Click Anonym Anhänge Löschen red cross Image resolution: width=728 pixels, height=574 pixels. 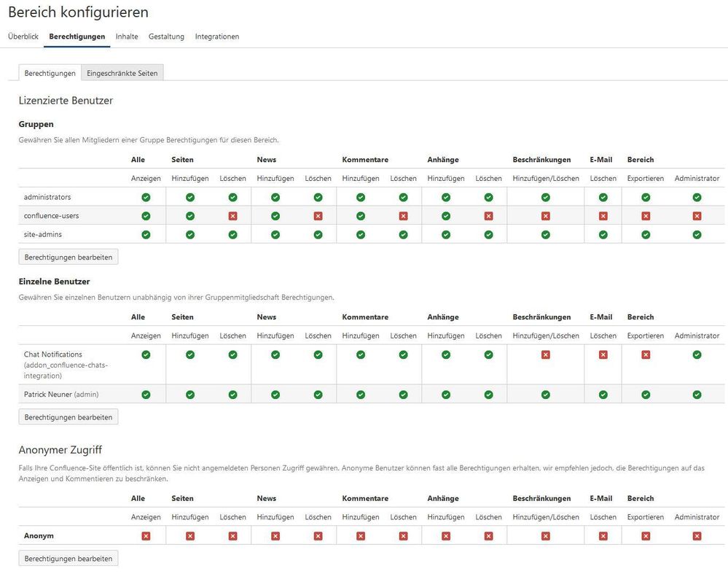coord(488,536)
